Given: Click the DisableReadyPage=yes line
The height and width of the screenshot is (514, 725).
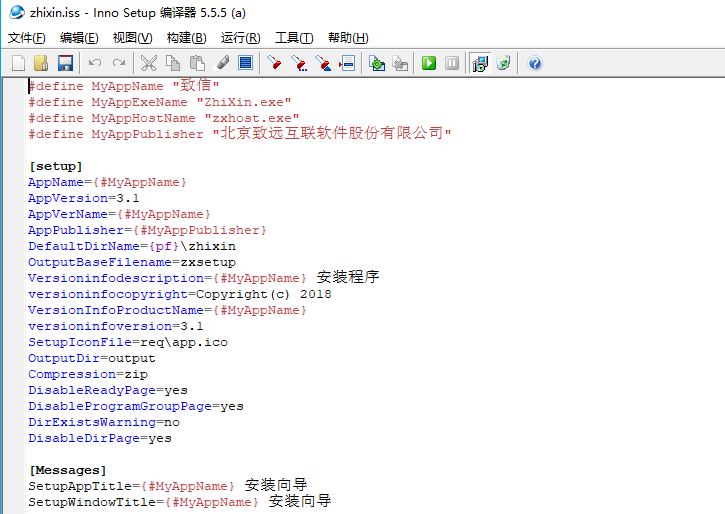Looking at the screenshot, I should click(x=108, y=390).
